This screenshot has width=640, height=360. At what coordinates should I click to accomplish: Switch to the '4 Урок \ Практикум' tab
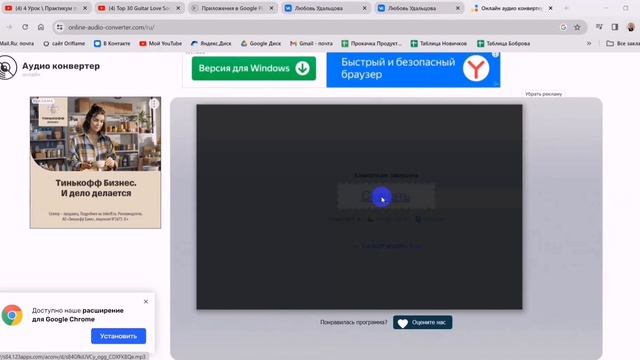(x=46, y=8)
